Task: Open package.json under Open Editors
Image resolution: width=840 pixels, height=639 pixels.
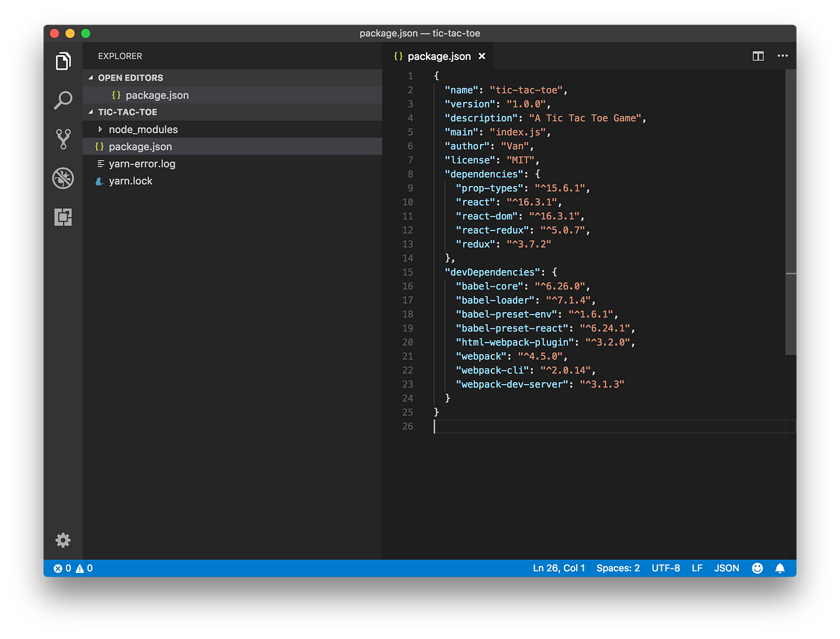Action: pyautogui.click(x=232, y=95)
